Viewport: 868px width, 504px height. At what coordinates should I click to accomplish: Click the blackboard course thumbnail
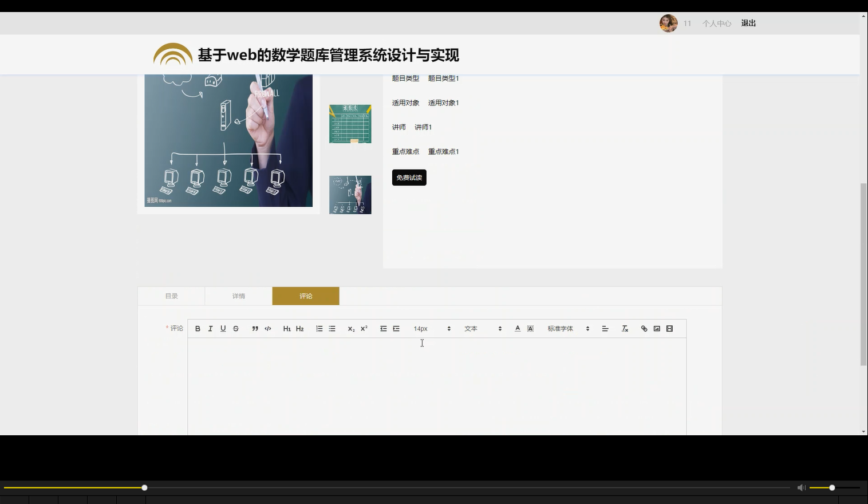[x=350, y=124]
